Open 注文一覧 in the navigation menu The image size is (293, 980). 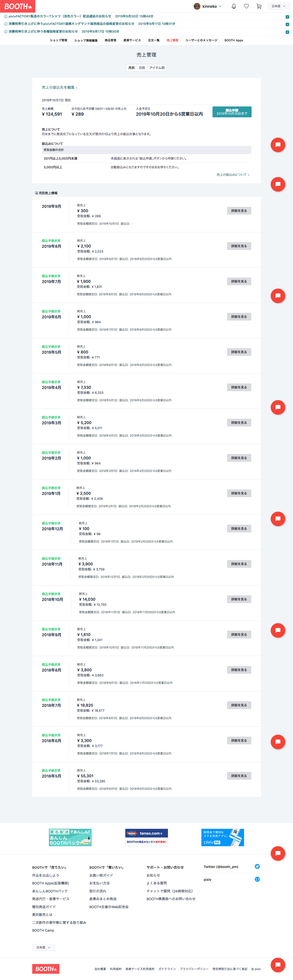click(154, 40)
